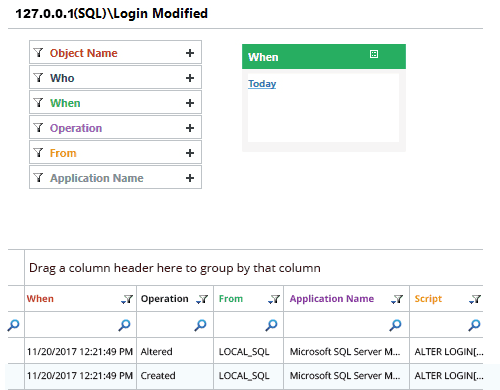
Task: Click the funnel icon beside Who
Action: 39,78
